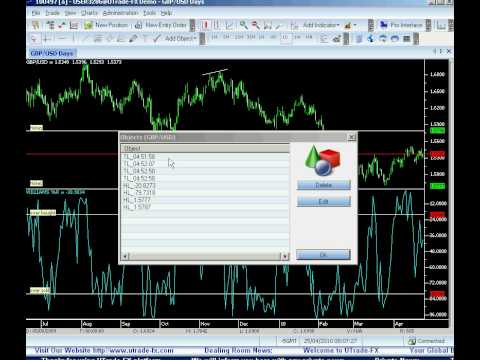
Task: Open the Charts menu
Action: (x=89, y=13)
